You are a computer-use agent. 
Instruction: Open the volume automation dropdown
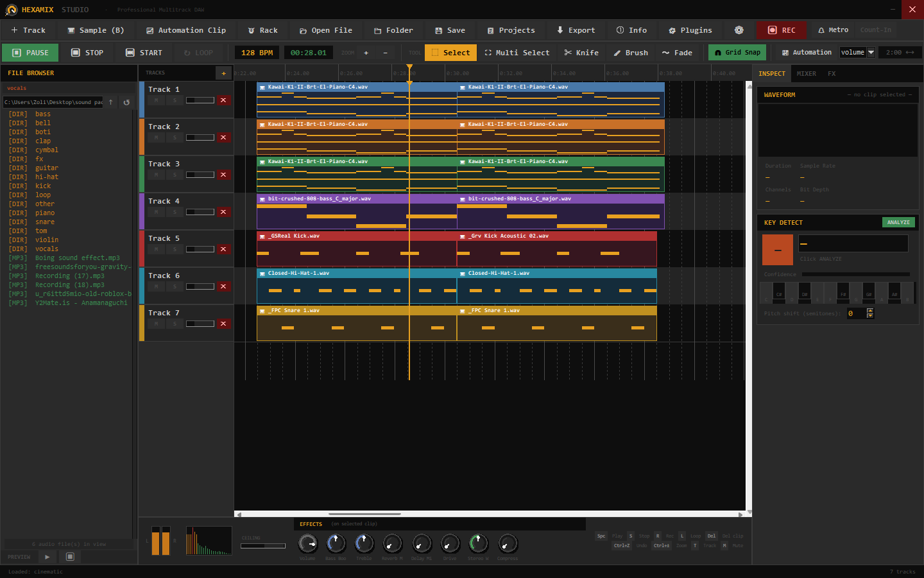(857, 53)
